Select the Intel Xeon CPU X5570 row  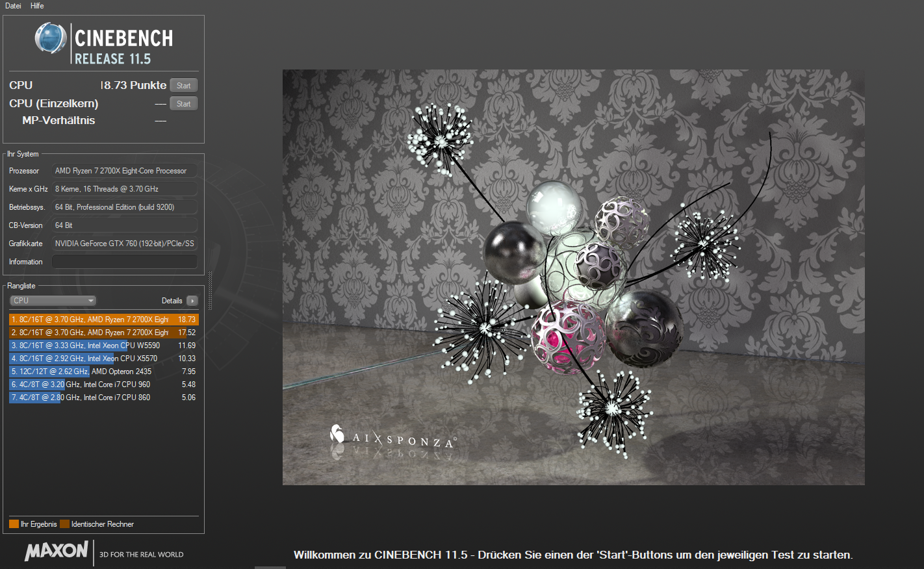(104, 359)
